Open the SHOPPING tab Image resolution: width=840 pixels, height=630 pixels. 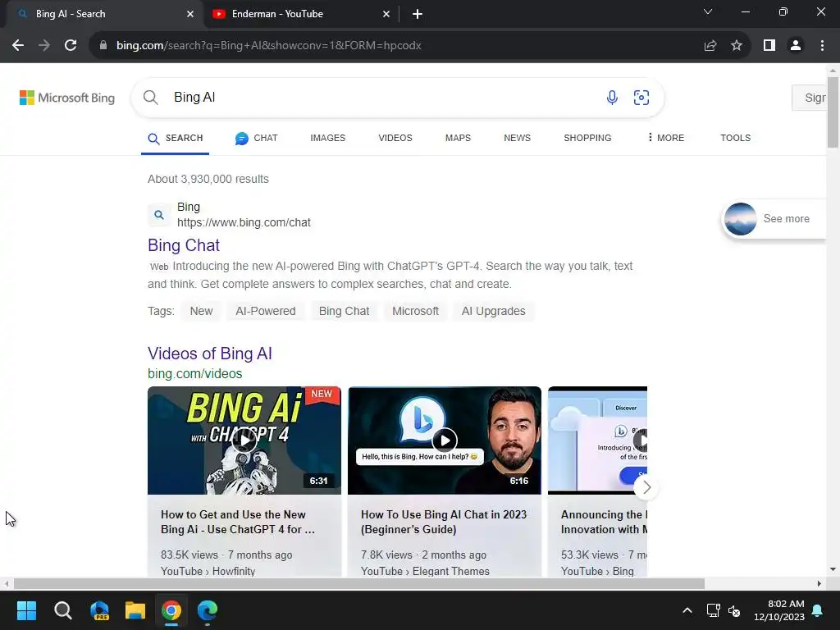(587, 138)
